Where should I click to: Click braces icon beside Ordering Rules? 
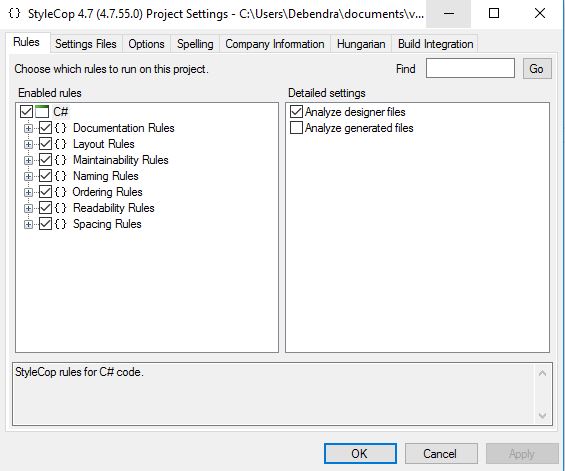click(x=61, y=192)
